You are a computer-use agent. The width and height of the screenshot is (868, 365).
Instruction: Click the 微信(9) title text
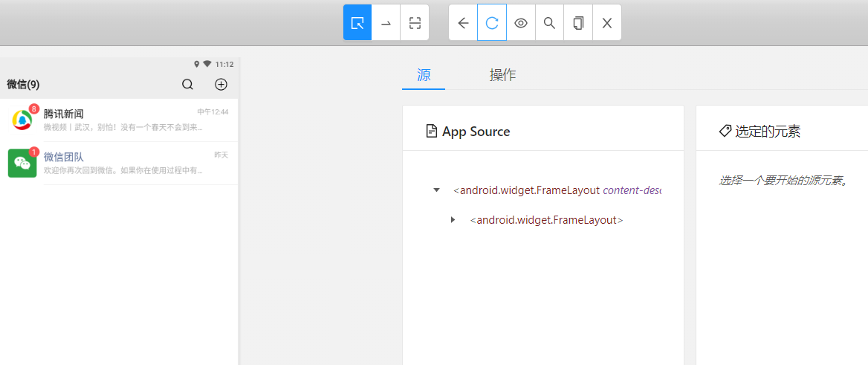pyautogui.click(x=23, y=84)
